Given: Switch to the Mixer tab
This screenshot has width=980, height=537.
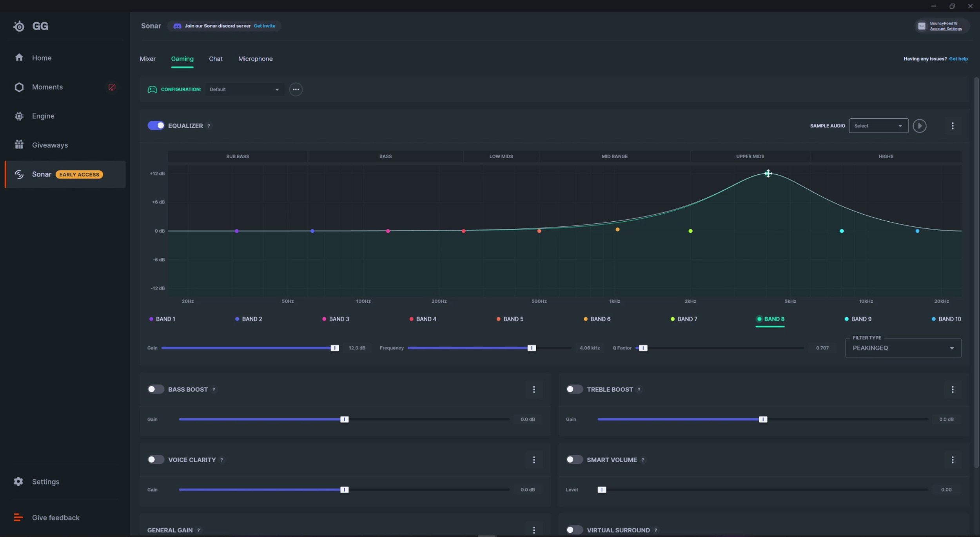Looking at the screenshot, I should [147, 59].
